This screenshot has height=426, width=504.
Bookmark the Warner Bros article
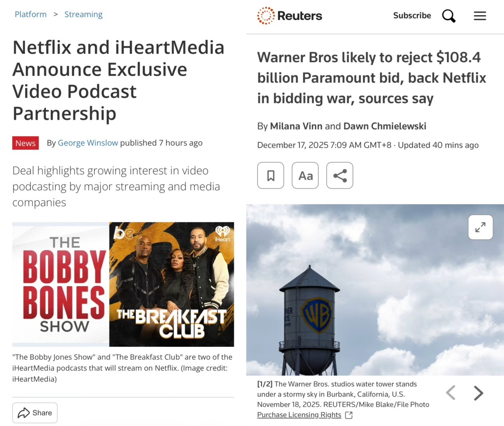coord(271,176)
